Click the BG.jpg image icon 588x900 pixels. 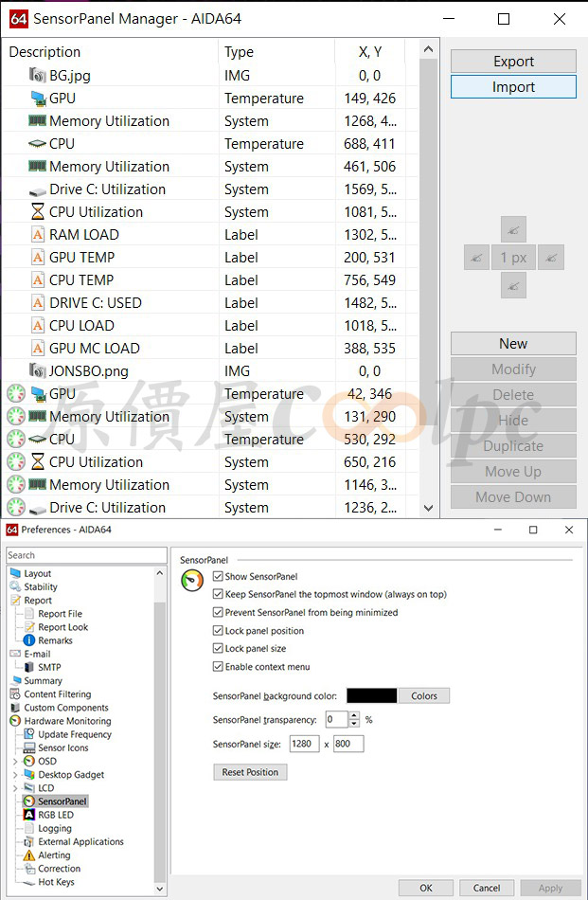click(37, 75)
